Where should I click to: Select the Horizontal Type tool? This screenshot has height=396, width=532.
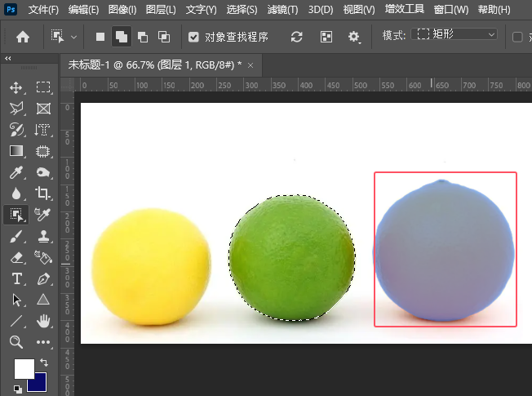click(x=16, y=278)
